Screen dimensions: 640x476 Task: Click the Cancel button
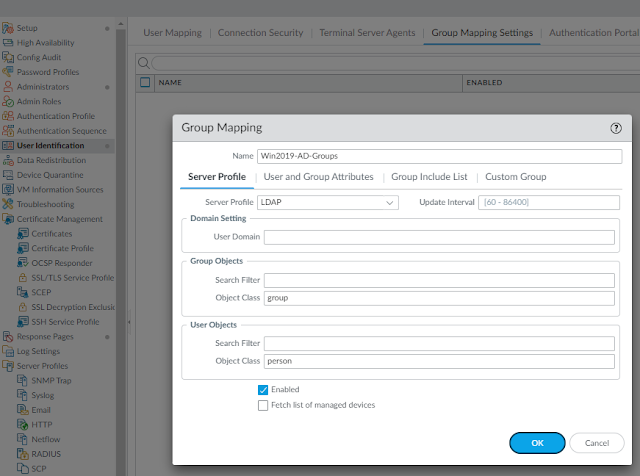click(597, 443)
